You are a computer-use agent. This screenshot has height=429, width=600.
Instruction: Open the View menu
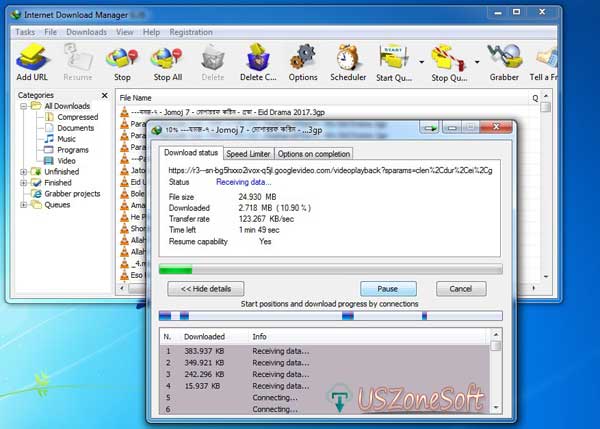point(125,32)
